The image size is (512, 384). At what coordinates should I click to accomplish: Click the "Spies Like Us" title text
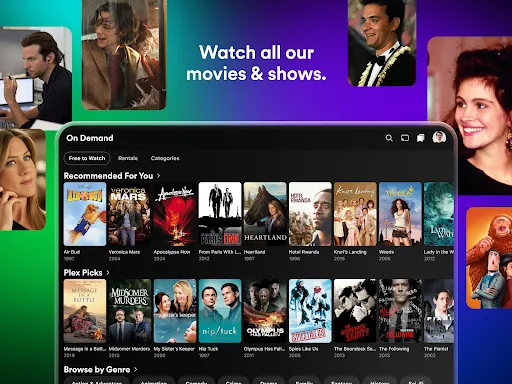[303, 349]
